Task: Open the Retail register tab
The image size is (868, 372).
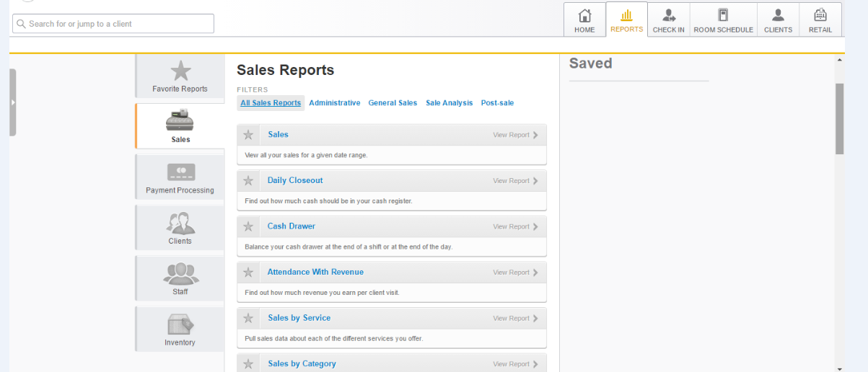Action: click(x=820, y=19)
